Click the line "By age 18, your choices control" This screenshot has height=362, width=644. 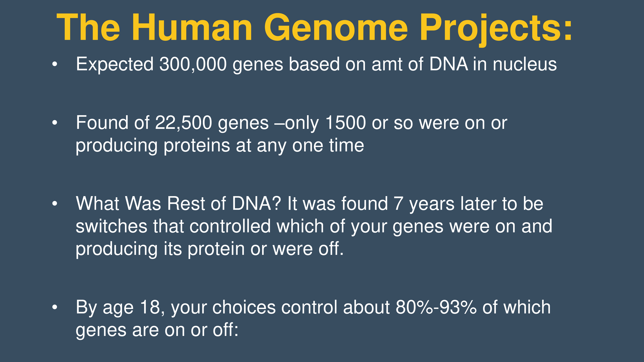313,307
